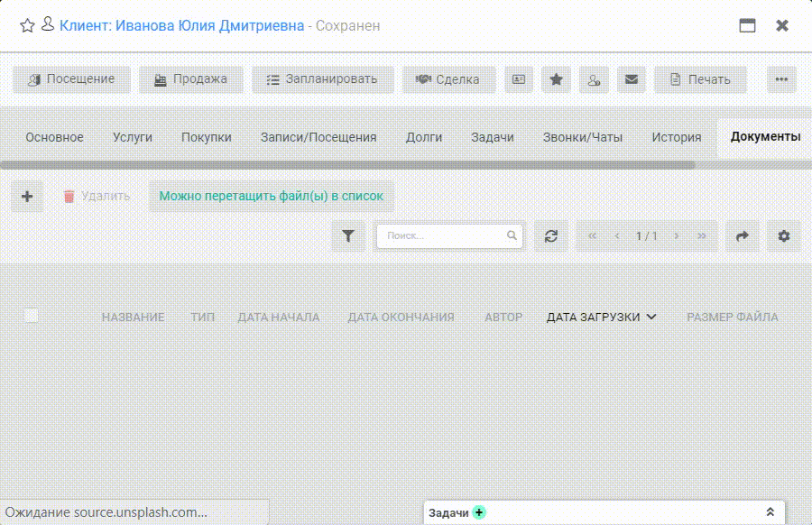Open the История tab
The width and height of the screenshot is (812, 525).
[x=677, y=137]
